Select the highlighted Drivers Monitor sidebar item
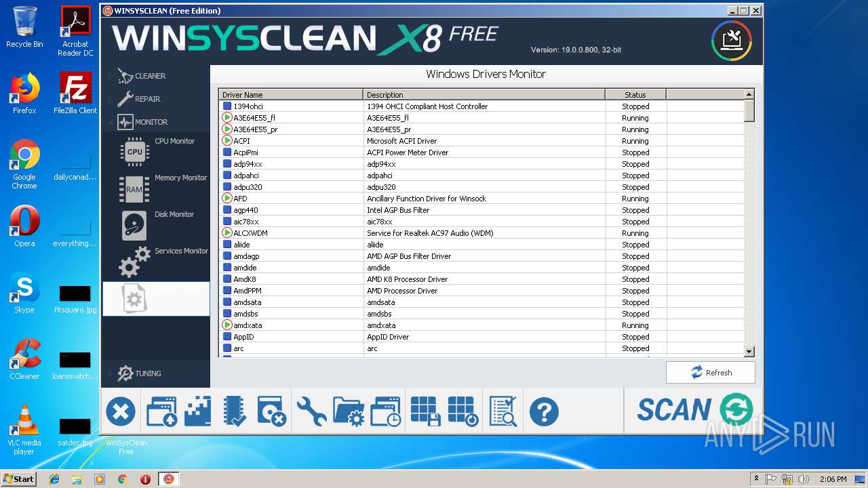The height and width of the screenshot is (488, 868). point(157,298)
